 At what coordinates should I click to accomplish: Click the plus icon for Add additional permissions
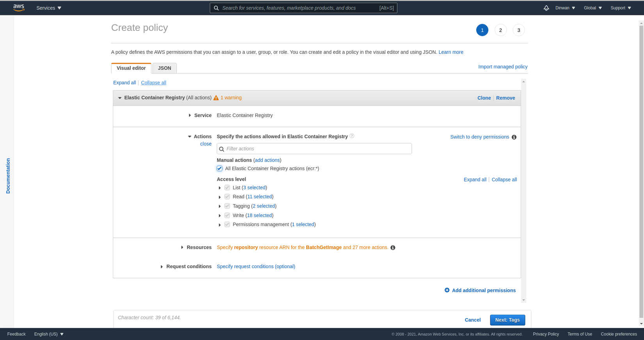(447, 290)
